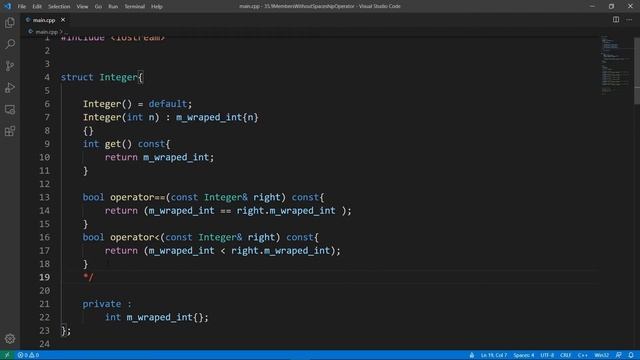Viewport: 640px width, 360px height.
Task: Show errors and warnings problems count
Action: pos(28,355)
